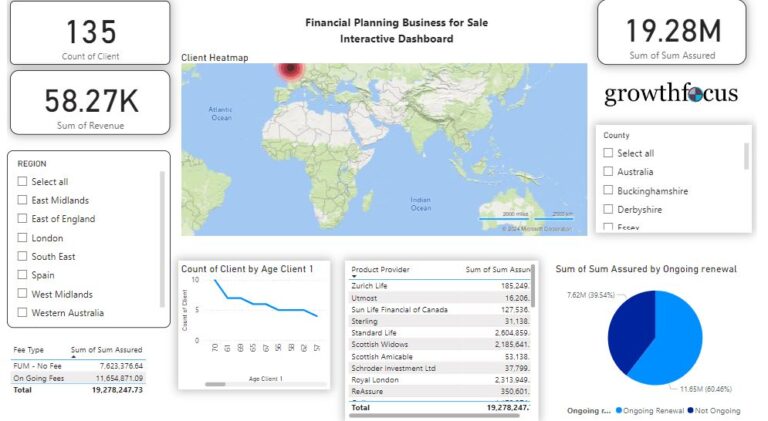Select the On Going Fees row
Screen dimensions: 768x421
click(36, 378)
